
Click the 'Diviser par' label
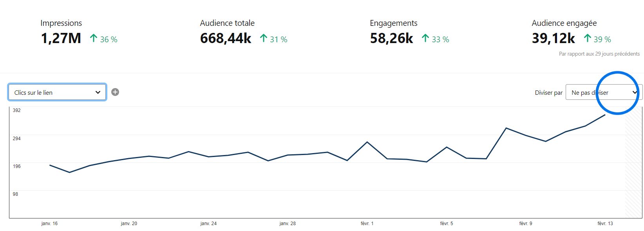tap(548, 93)
